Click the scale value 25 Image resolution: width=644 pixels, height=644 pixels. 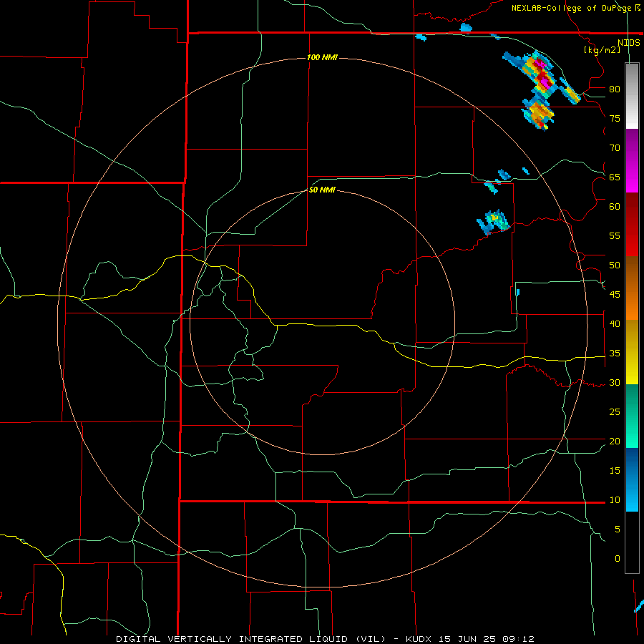click(615, 412)
